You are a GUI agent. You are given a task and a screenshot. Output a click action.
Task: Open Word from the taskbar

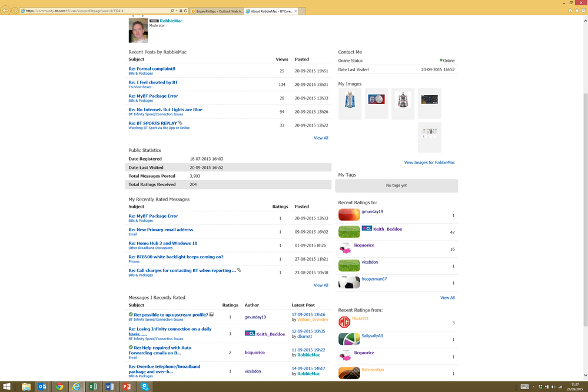(109, 387)
